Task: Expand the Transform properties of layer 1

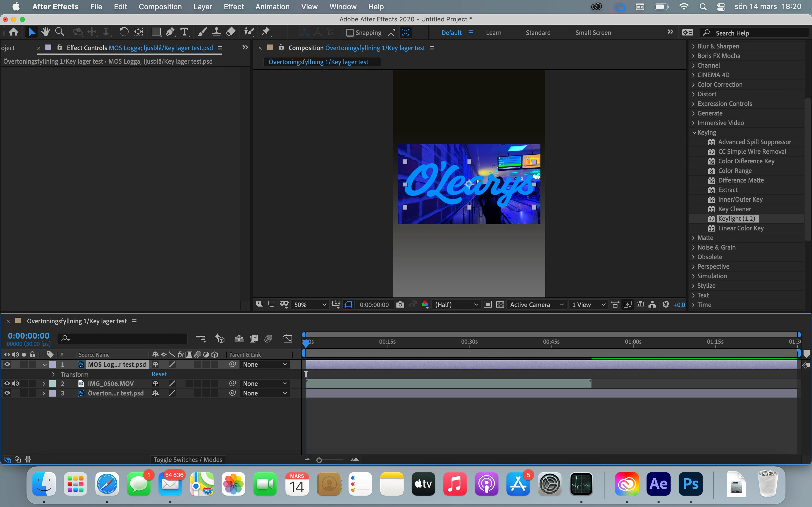Action: 53,374
